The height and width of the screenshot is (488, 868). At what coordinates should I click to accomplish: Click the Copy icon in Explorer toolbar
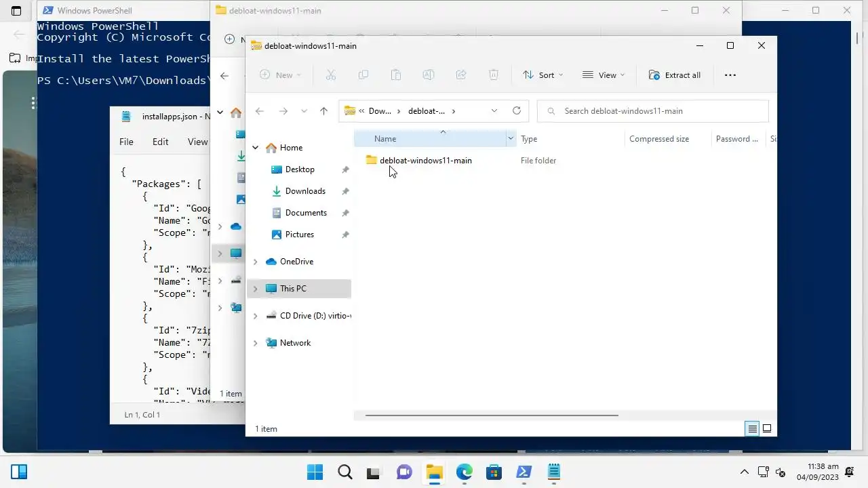point(363,75)
